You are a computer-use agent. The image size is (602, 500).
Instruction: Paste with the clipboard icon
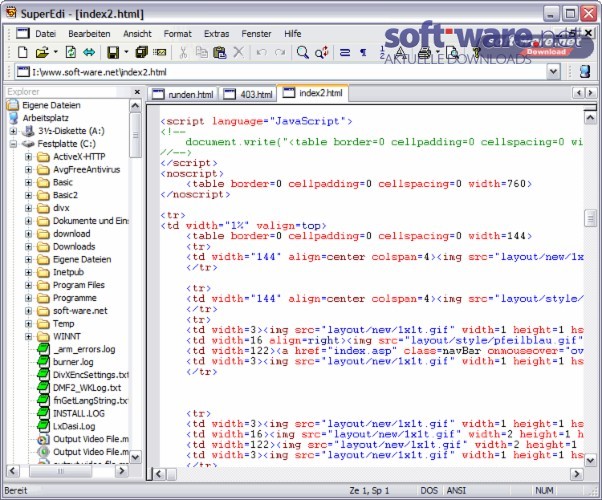(220, 52)
